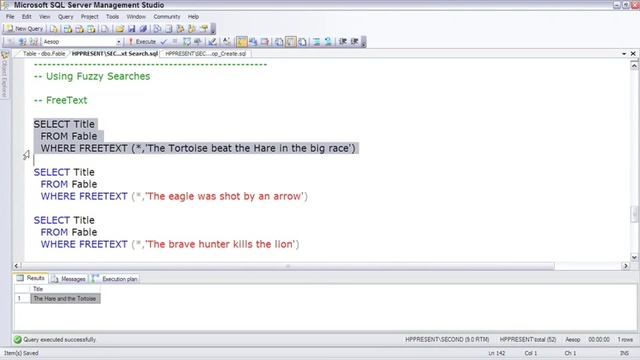
Task: Close the active document tab
Action: [633, 54]
